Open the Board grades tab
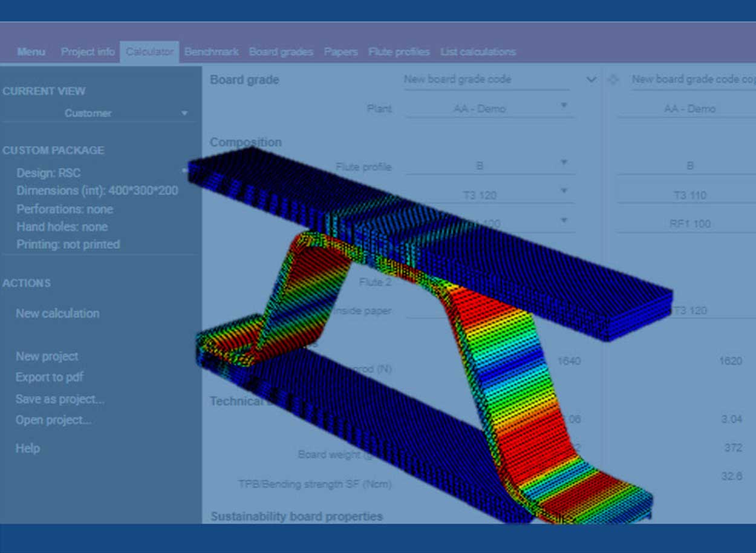This screenshot has height=553, width=756. pos(281,52)
